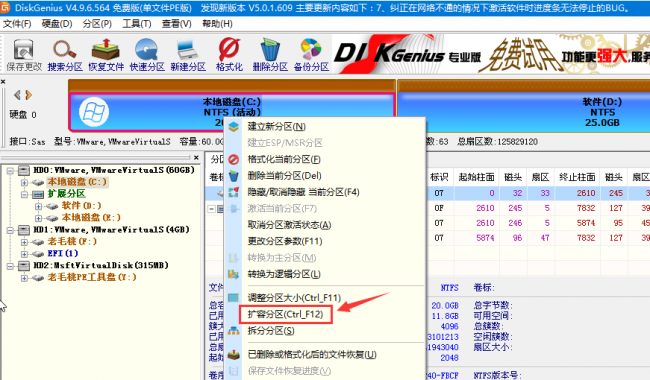Open the 工具(T) menu
650x380 pixels.
coord(137,24)
